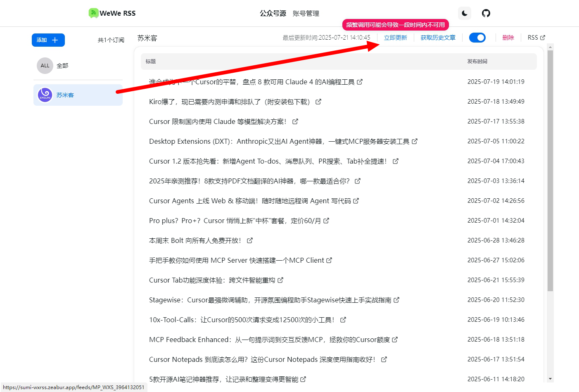Open article '10x-Tool-Calls：让Cursor的500次请求'
The image size is (579, 392).
tap(242, 320)
